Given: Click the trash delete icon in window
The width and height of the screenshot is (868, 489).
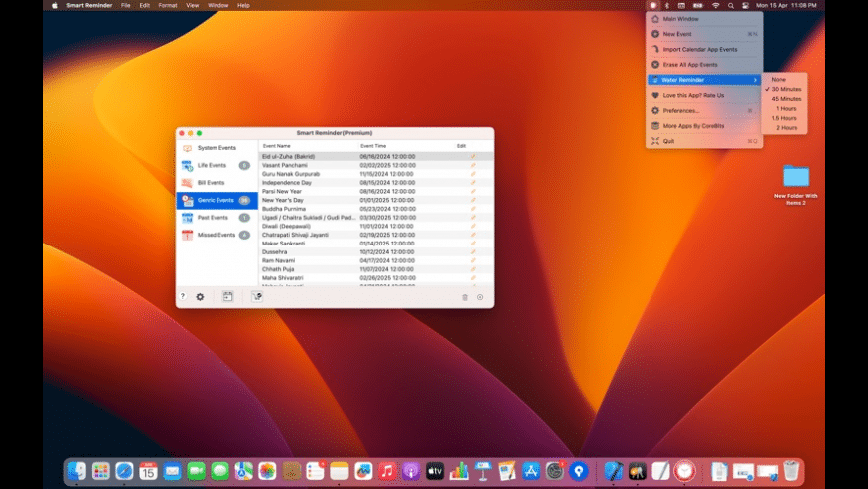Looking at the screenshot, I should coord(465,297).
